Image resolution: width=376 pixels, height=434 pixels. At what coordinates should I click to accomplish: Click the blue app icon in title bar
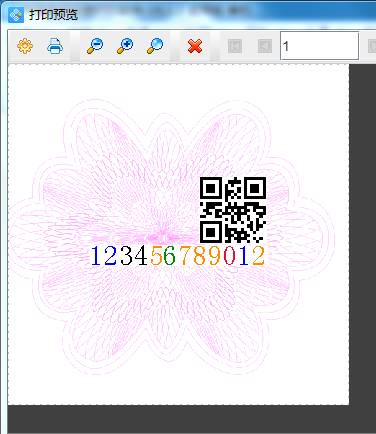pos(16,15)
